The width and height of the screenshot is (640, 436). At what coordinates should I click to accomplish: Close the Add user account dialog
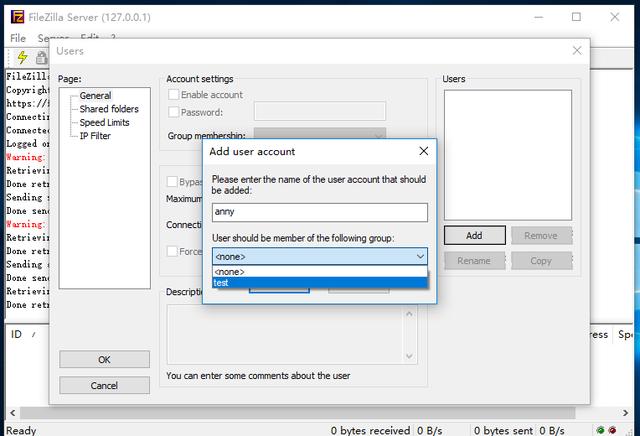(x=424, y=151)
